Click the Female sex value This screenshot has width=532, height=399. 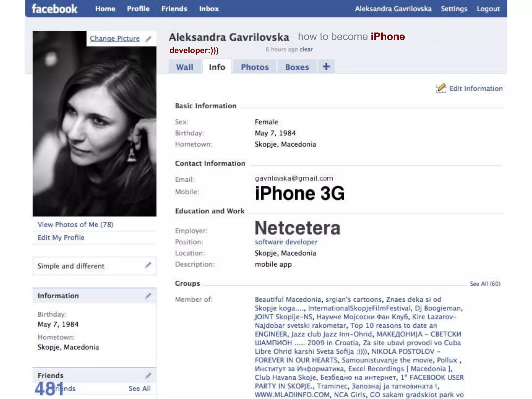[x=266, y=122]
